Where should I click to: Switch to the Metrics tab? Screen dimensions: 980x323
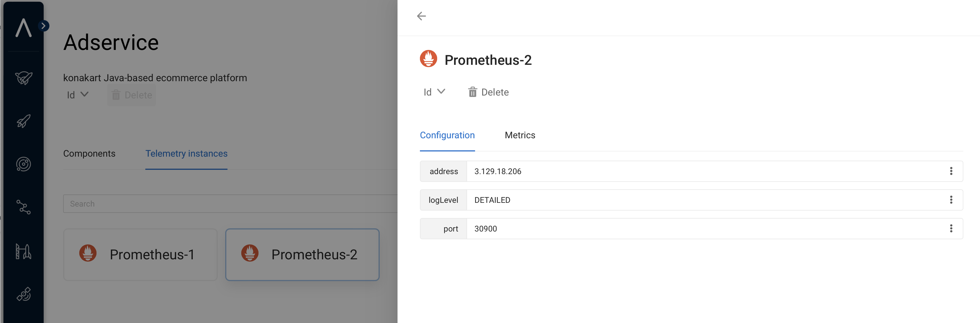pos(520,135)
